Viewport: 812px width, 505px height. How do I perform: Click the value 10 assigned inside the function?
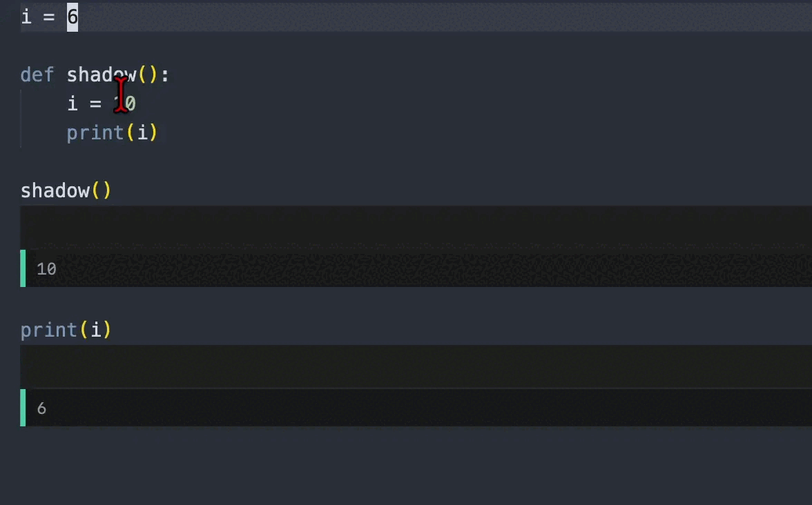point(126,103)
